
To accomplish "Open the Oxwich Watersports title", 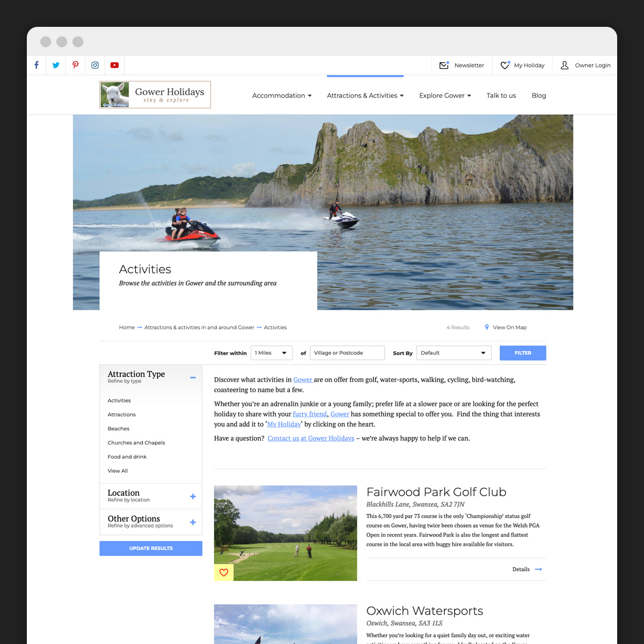I will (425, 611).
